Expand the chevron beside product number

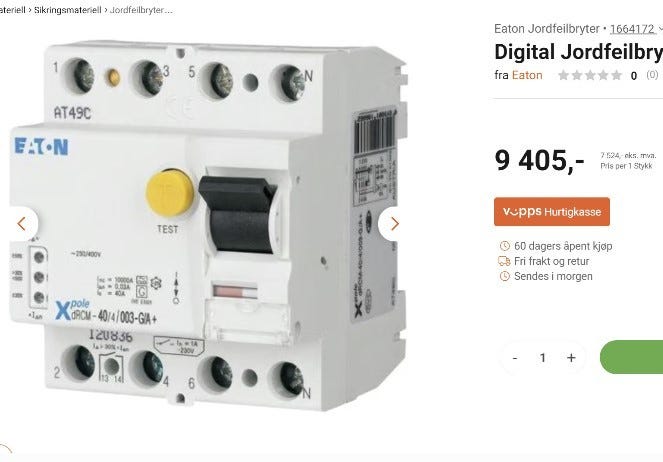[660, 29]
